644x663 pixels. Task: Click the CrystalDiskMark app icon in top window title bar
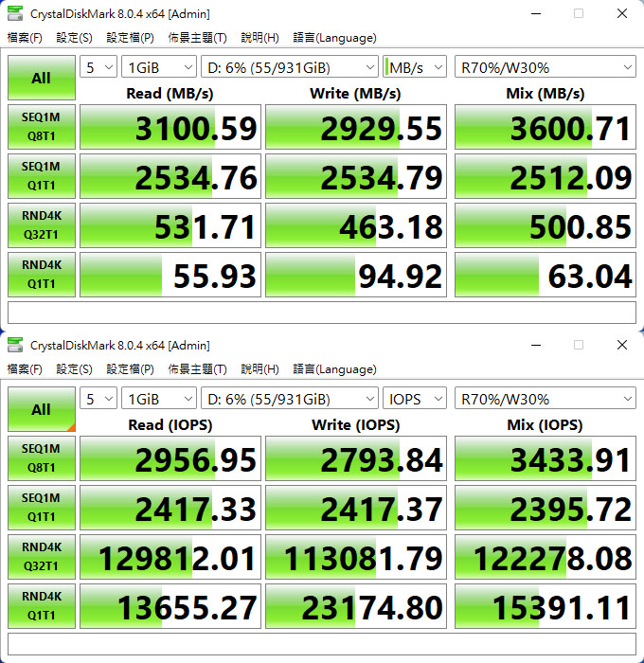(x=15, y=13)
